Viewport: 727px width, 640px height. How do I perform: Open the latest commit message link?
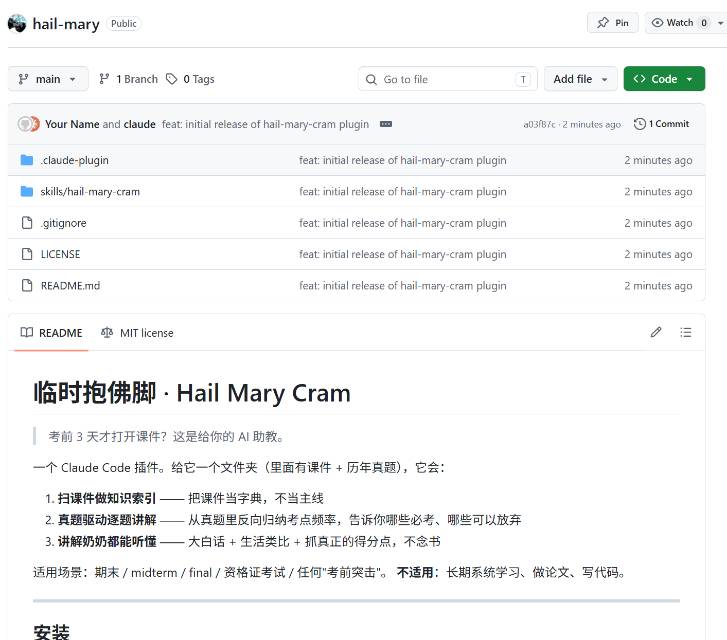(265, 124)
